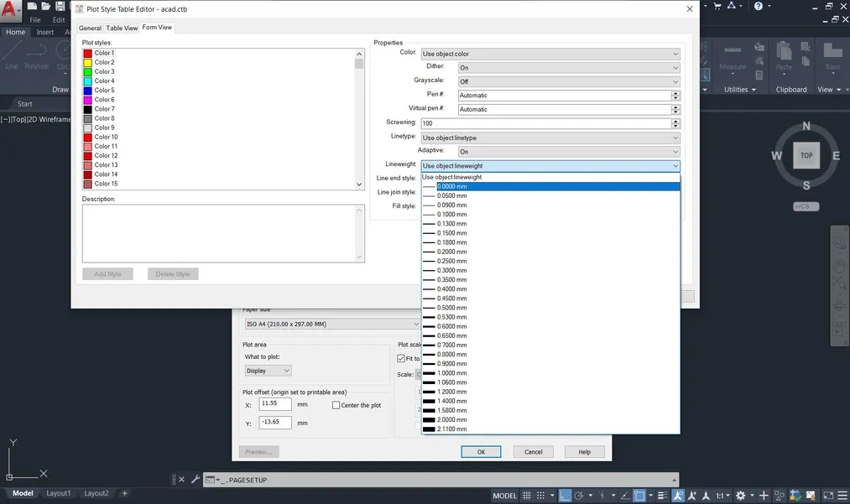Open the Color property dropdown
The height and width of the screenshot is (504, 850).
coord(550,54)
